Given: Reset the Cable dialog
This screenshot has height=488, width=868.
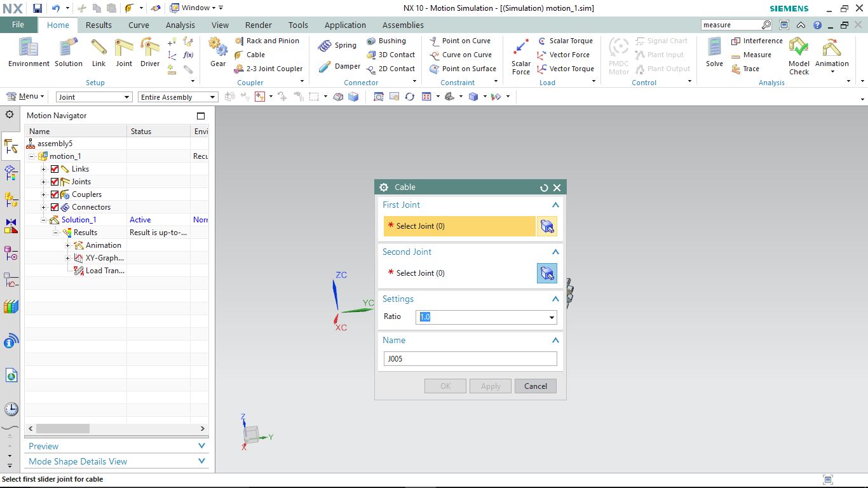Looking at the screenshot, I should tap(544, 187).
